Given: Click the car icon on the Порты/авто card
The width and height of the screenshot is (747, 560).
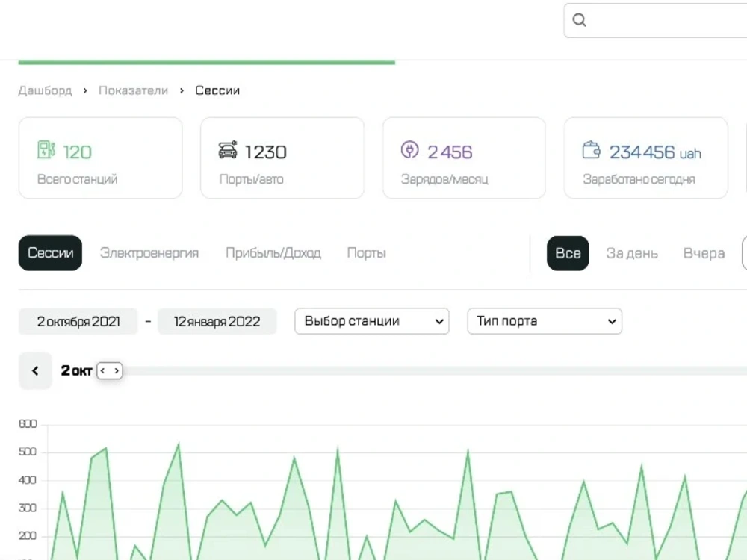Looking at the screenshot, I should (228, 149).
